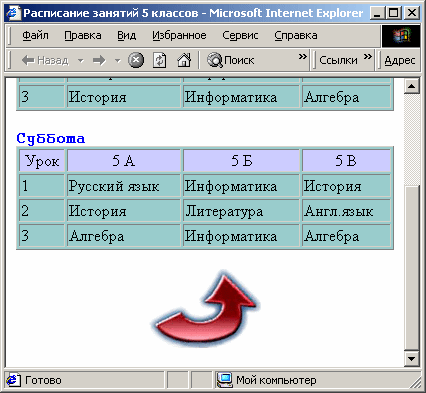Viewport: 426px width, 393px height.
Task: Open the Файл menu
Action: (x=35, y=35)
